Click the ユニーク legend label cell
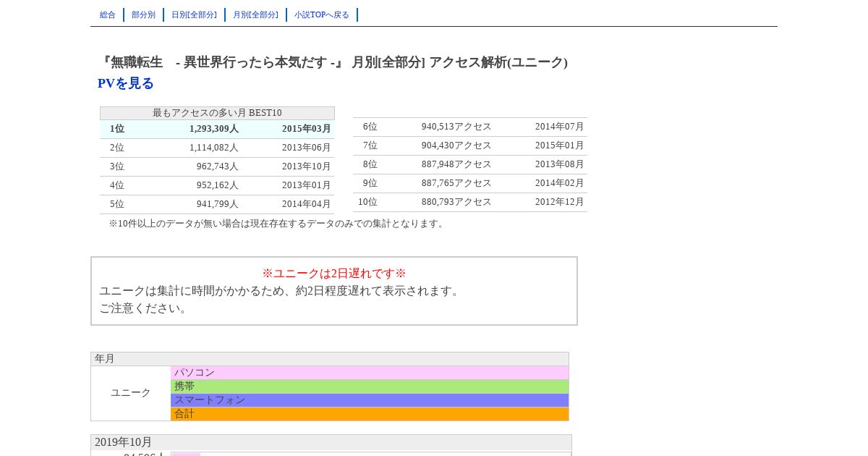The height and width of the screenshot is (456, 868). point(131,393)
